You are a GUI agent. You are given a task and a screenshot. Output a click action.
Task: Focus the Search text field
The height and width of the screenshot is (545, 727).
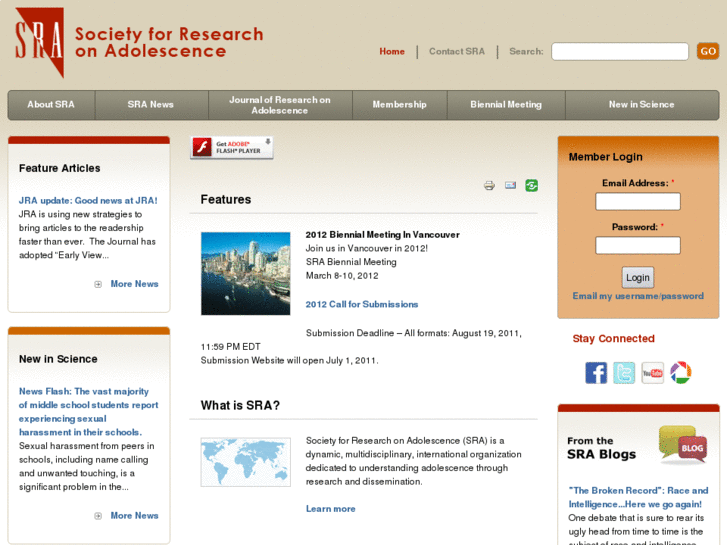coord(620,51)
